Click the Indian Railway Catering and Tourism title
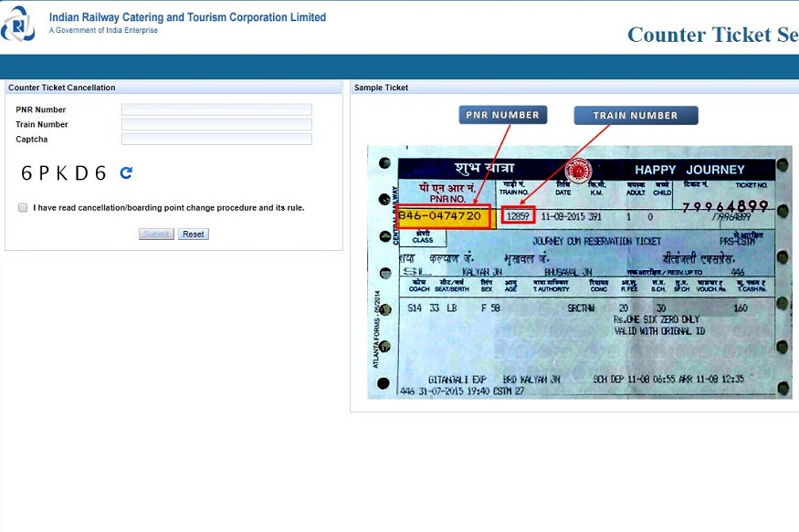Image resolution: width=799 pixels, height=532 pixels. point(187,16)
